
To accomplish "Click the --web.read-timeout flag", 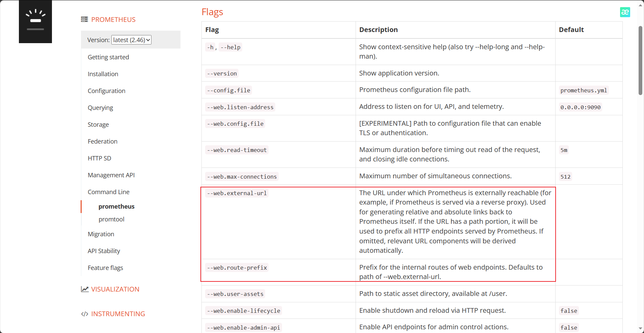I will click(237, 150).
